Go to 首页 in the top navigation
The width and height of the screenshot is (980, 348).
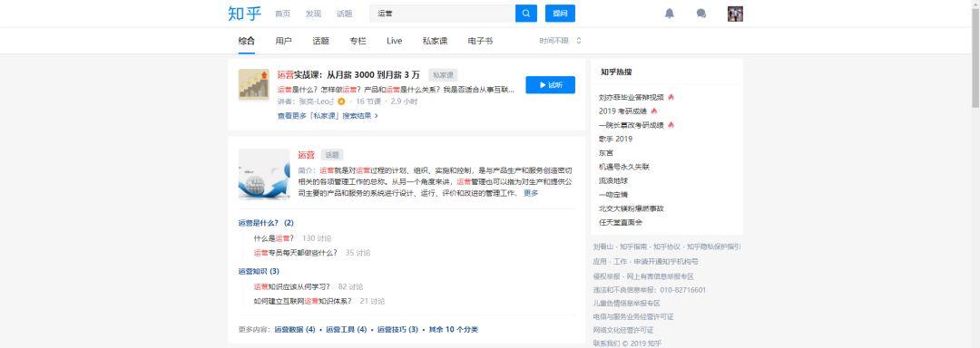(x=282, y=14)
